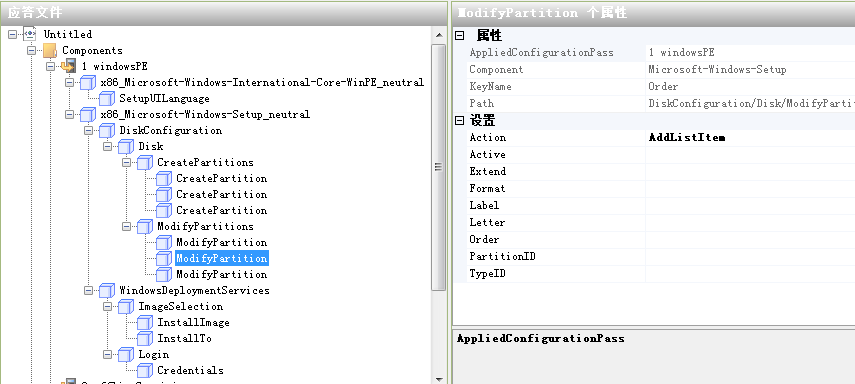Click the Component value Microsoft-Windows-Setup

point(717,69)
